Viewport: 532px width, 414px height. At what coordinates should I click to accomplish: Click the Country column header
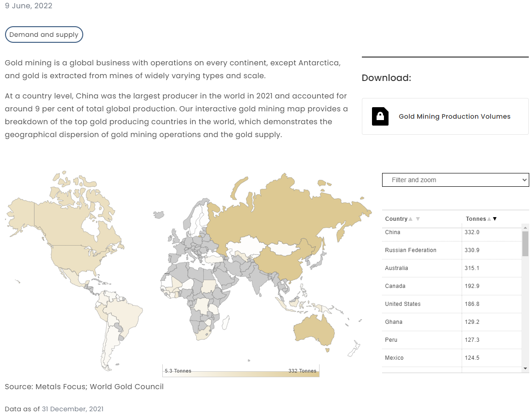pos(396,219)
